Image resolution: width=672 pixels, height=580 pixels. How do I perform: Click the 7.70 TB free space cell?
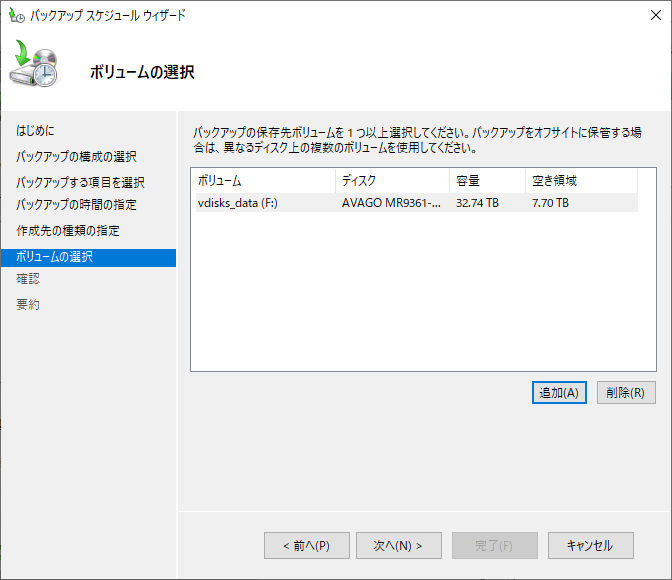click(x=550, y=203)
